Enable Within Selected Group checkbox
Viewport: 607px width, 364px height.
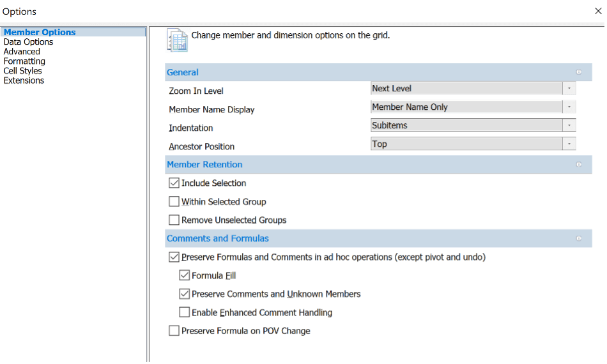174,202
